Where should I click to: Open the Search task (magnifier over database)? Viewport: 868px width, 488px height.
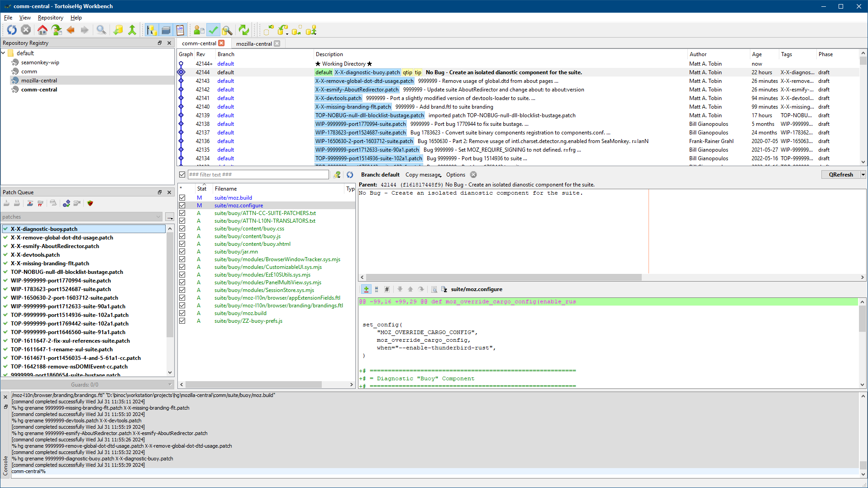click(x=227, y=30)
